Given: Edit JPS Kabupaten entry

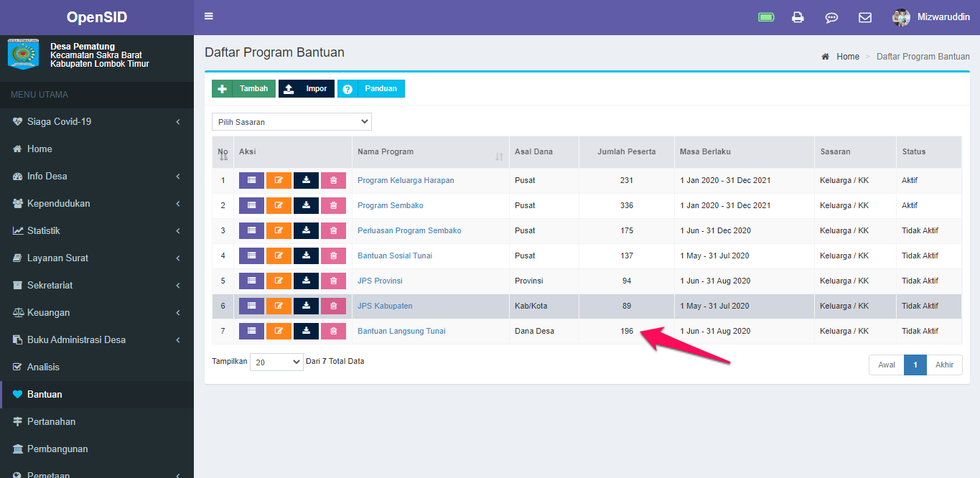Looking at the screenshot, I should coord(279,306).
